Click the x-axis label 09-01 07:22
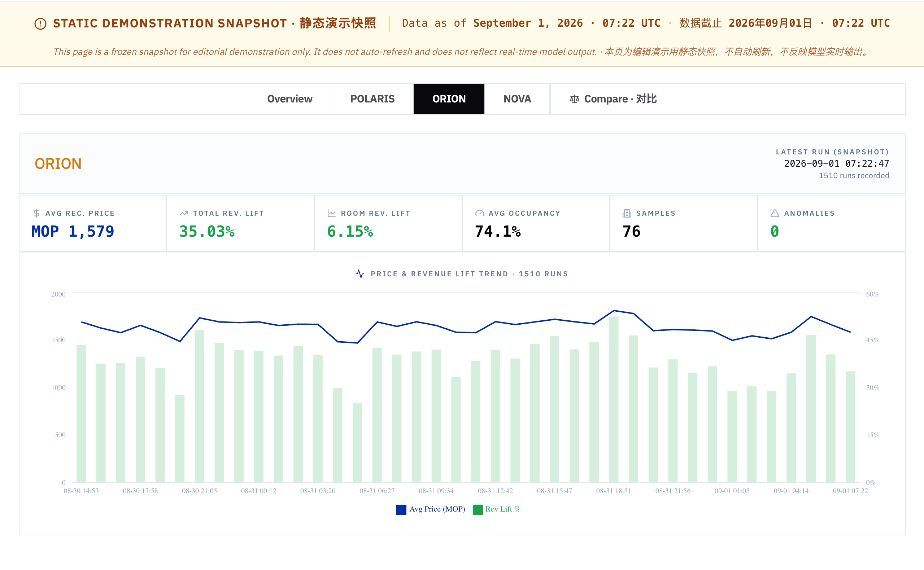Screen dimensions: 924x570 click(850, 491)
